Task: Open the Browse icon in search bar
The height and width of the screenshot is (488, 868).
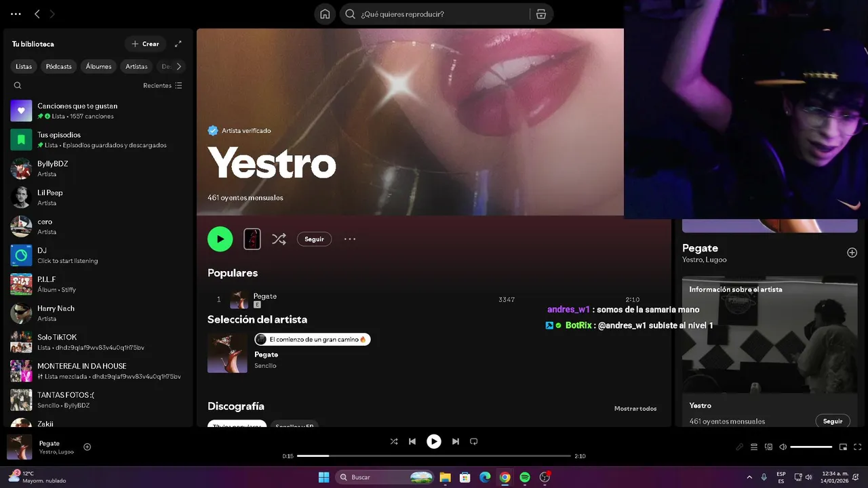Action: tap(540, 14)
